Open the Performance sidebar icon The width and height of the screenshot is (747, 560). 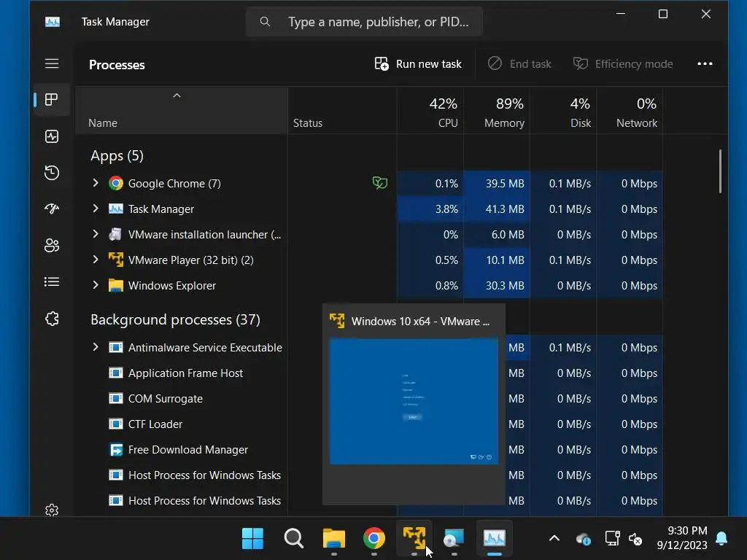[x=52, y=136]
